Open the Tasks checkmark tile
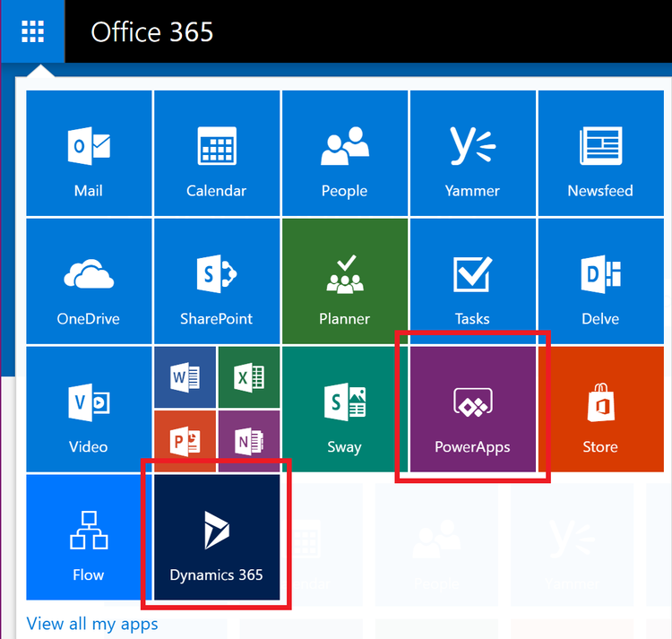 [473, 281]
